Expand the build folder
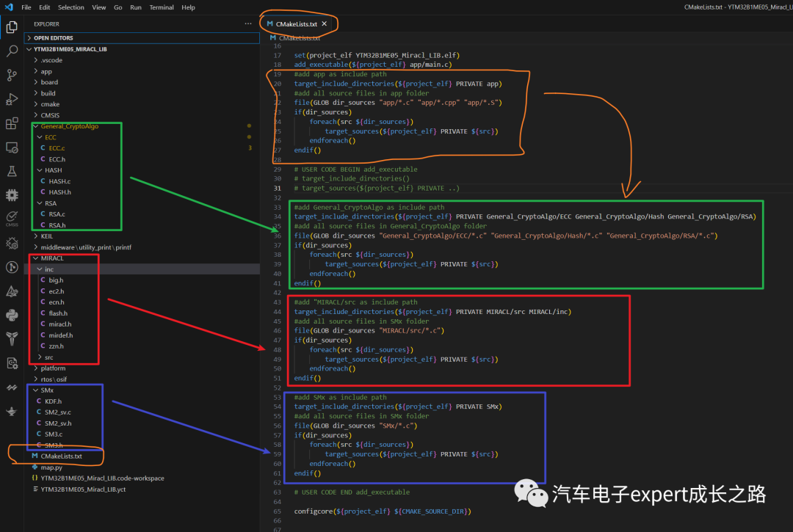Viewport: 793px width, 532px height. click(x=142, y=93)
